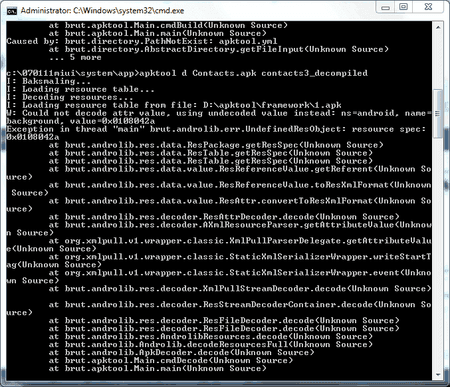Click the "... 5 more" text
This screenshot has height=387, width=450.
coord(75,57)
